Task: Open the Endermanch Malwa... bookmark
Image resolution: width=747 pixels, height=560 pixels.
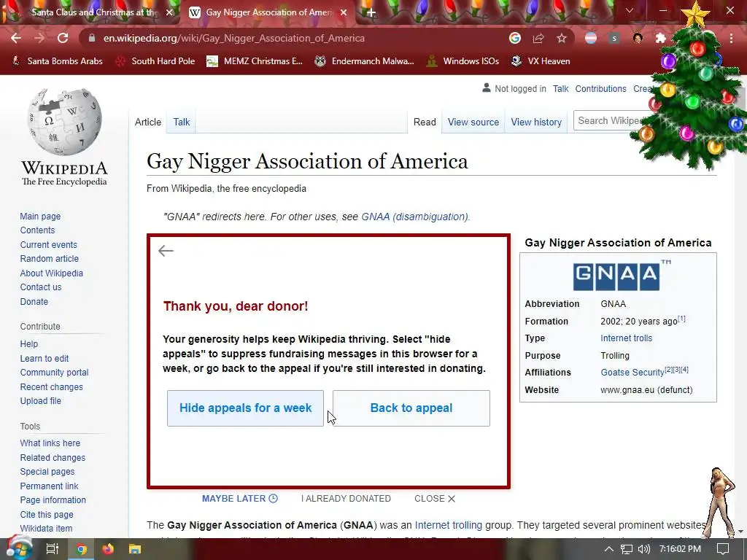Action: pyautogui.click(x=365, y=61)
